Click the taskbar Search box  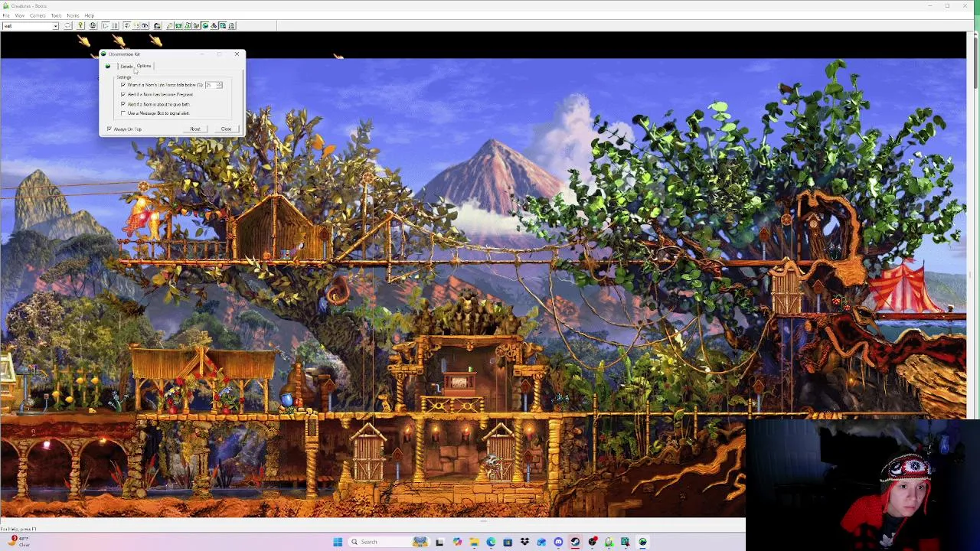tap(389, 542)
